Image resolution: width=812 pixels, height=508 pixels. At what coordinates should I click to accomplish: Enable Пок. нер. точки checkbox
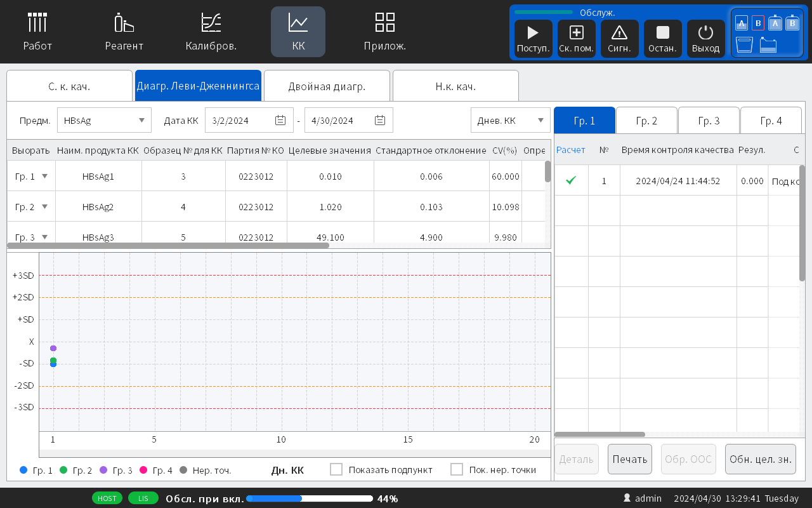(457, 469)
